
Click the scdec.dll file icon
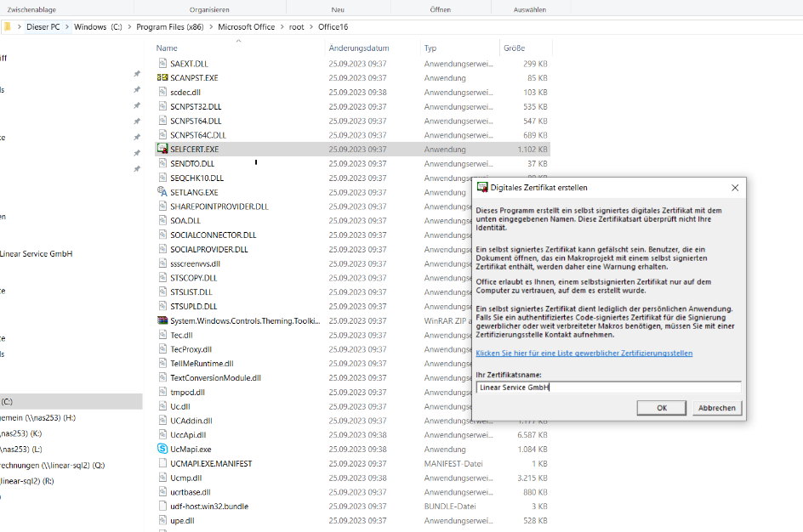162,92
